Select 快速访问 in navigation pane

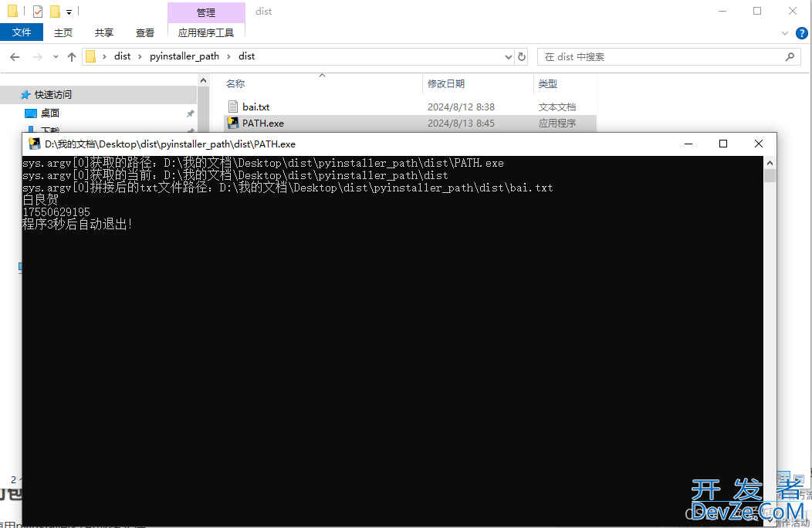tap(52, 95)
